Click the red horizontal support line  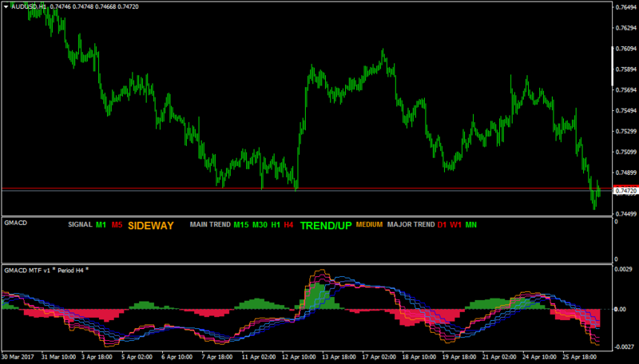click(308, 188)
